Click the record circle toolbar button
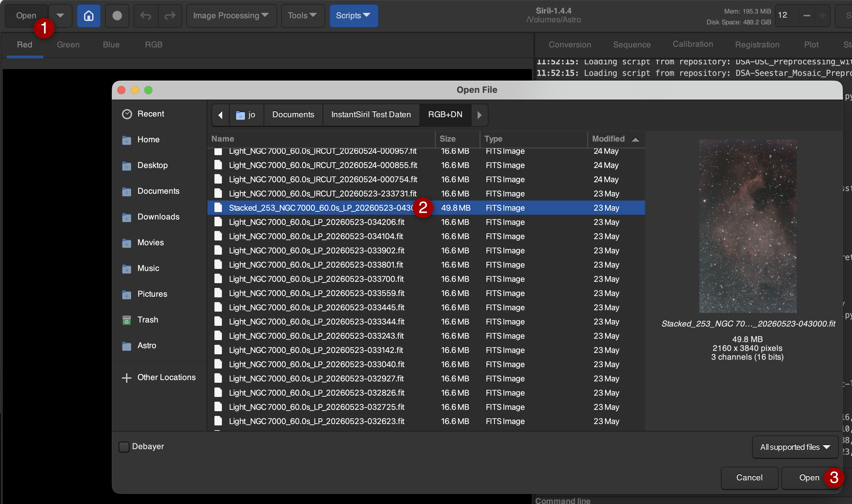 pyautogui.click(x=117, y=16)
